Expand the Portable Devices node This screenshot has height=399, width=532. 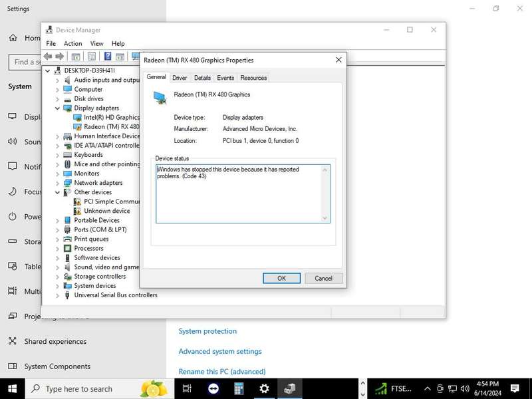click(57, 221)
